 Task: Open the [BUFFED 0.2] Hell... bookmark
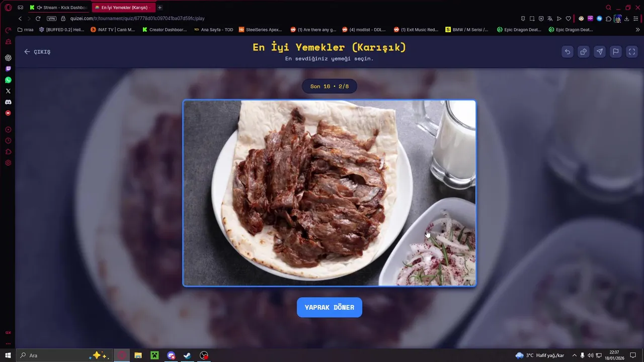pos(61,30)
